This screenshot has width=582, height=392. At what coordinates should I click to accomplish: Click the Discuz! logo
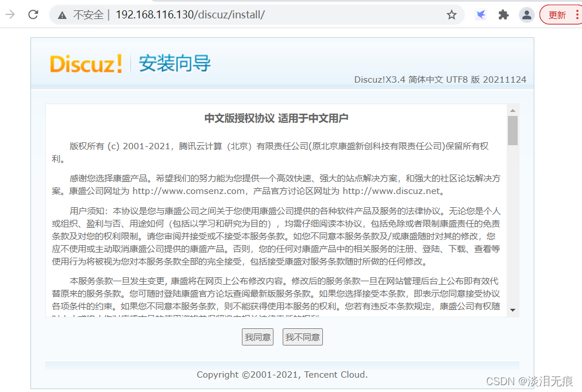coord(86,64)
